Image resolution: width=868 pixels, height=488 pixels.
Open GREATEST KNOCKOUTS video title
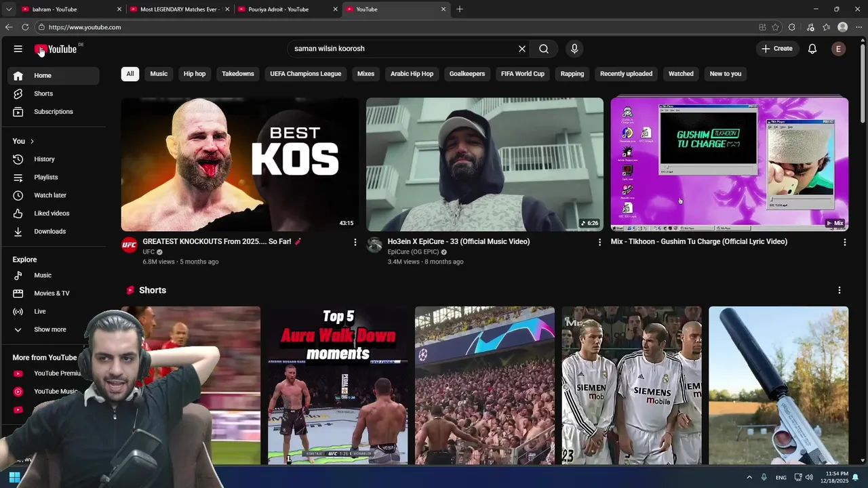coord(222,241)
